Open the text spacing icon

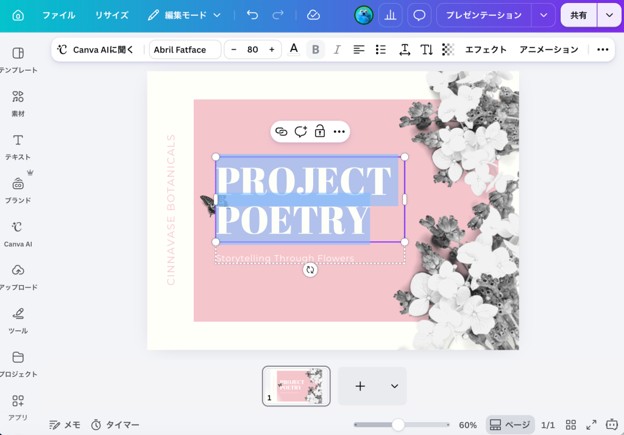[x=405, y=50]
